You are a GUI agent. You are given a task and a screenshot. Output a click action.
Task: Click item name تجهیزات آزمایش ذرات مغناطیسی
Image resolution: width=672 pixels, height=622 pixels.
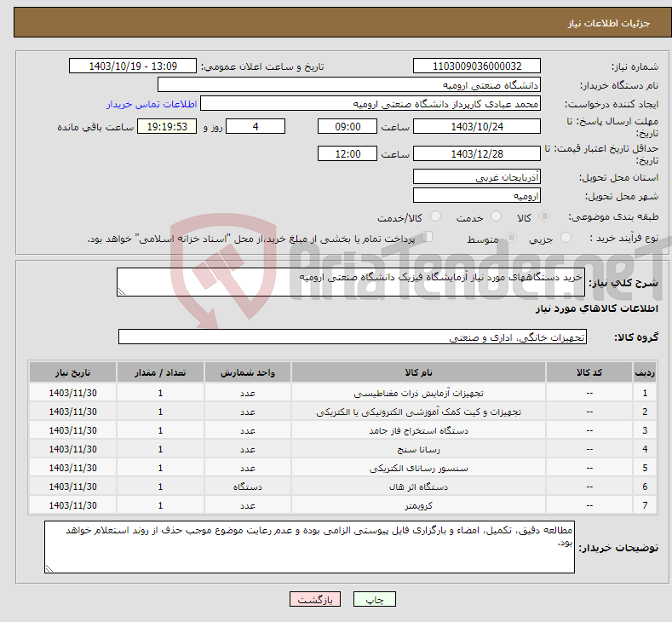coord(418,393)
